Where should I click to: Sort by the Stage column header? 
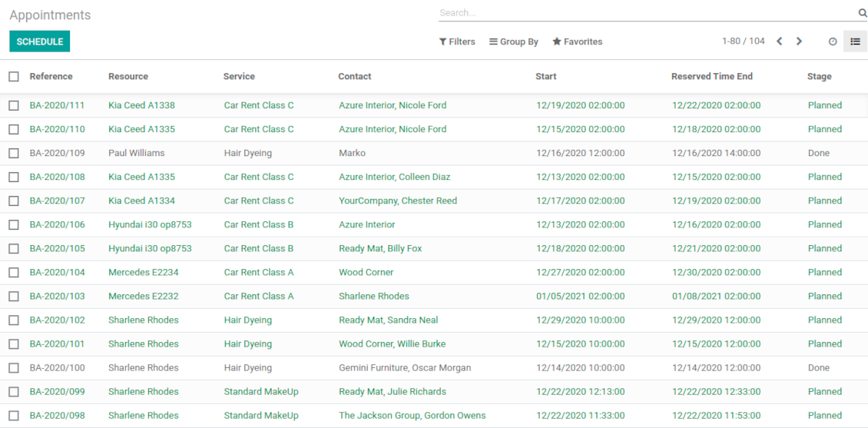click(819, 77)
